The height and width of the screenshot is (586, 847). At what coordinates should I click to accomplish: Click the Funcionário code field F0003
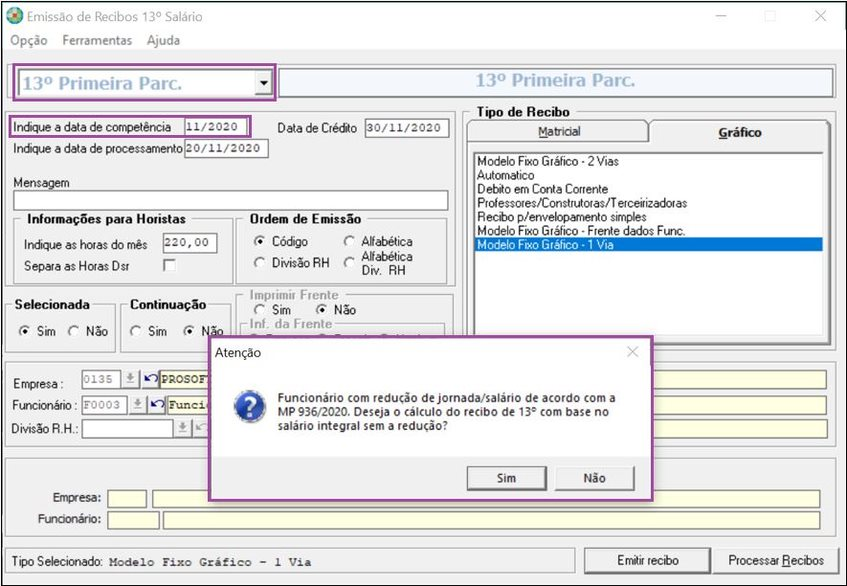pos(105,405)
